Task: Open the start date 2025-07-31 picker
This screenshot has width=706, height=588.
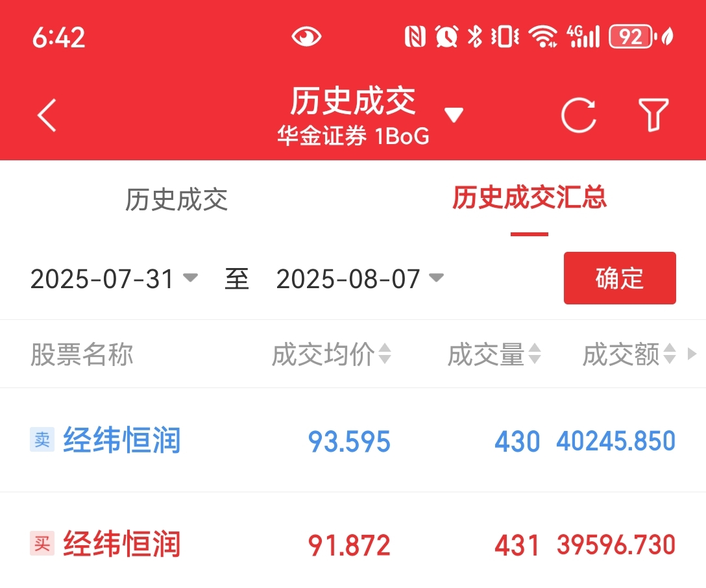Action: (x=114, y=278)
